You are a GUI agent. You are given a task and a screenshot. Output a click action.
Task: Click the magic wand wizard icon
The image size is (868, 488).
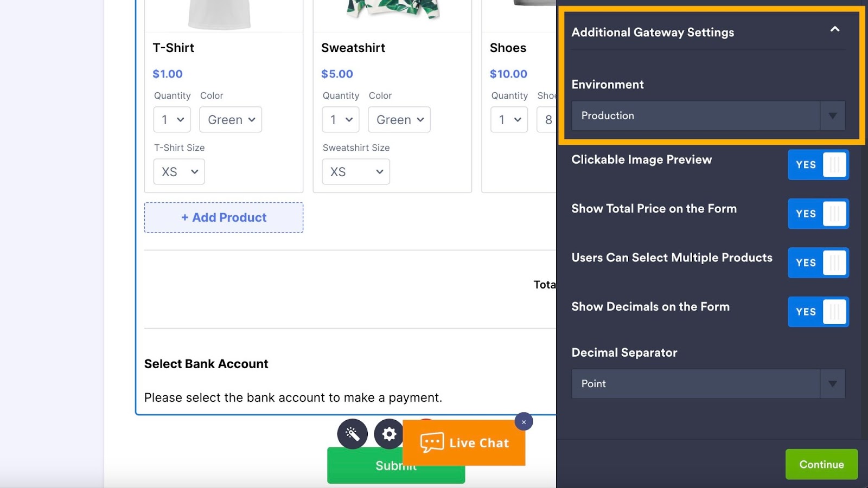point(352,434)
